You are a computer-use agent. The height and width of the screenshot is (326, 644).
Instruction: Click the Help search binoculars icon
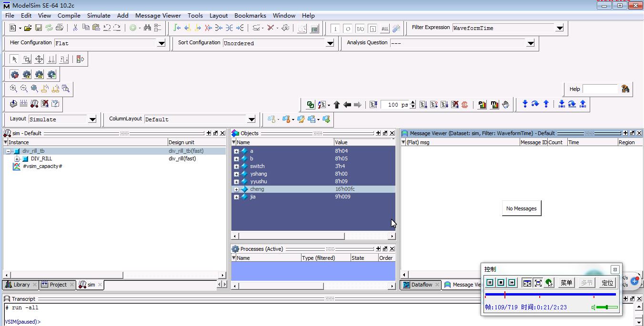click(x=625, y=89)
